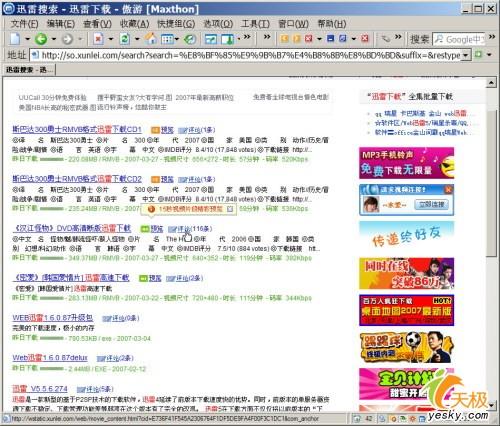Click the dark blue window toolbar icon
Screen dimensions: 500x426
click(x=331, y=39)
